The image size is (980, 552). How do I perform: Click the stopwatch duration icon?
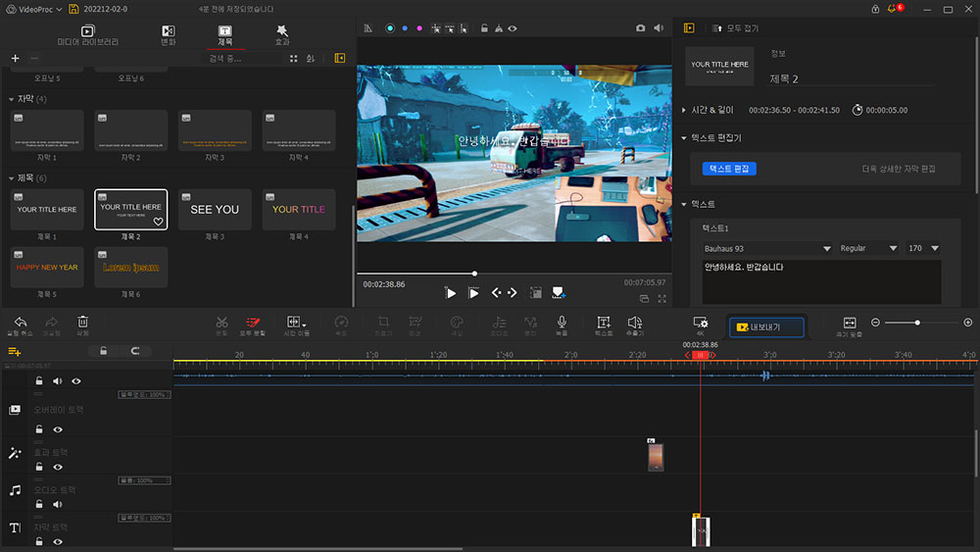click(857, 110)
